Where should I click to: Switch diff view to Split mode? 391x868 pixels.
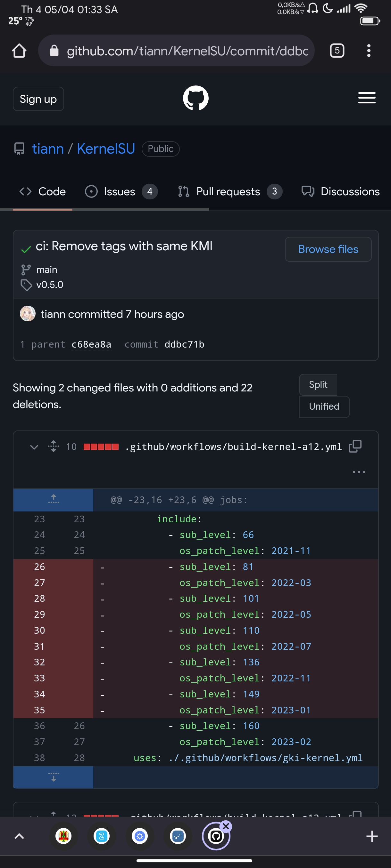(x=317, y=384)
